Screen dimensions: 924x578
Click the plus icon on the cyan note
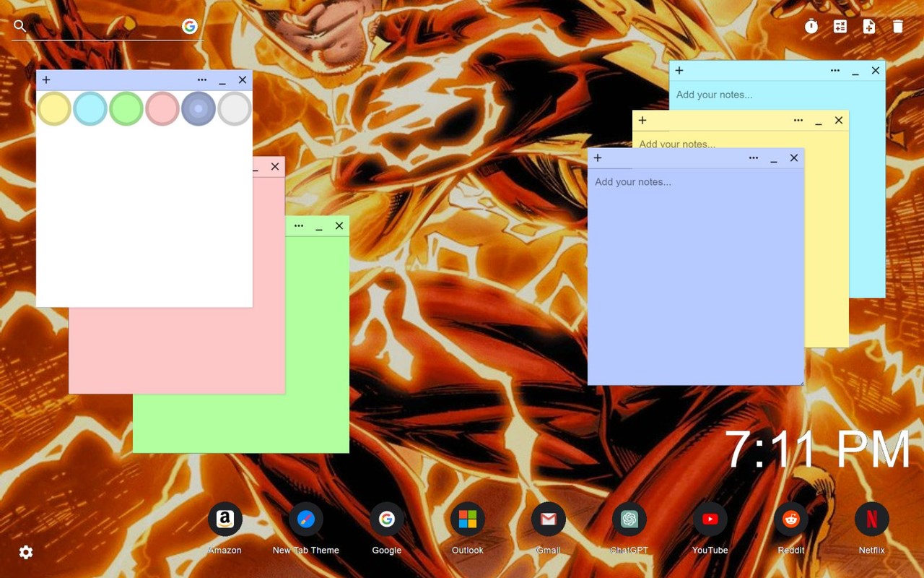679,71
